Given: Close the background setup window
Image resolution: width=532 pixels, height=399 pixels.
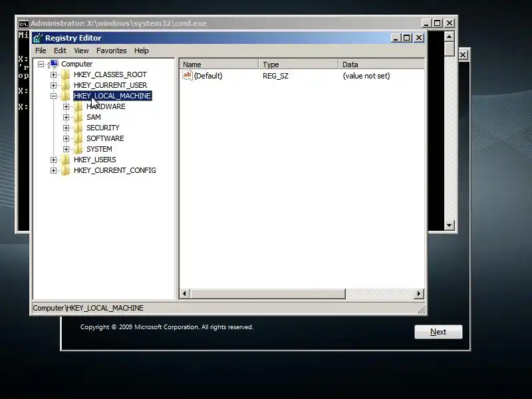Looking at the screenshot, I should (463, 55).
